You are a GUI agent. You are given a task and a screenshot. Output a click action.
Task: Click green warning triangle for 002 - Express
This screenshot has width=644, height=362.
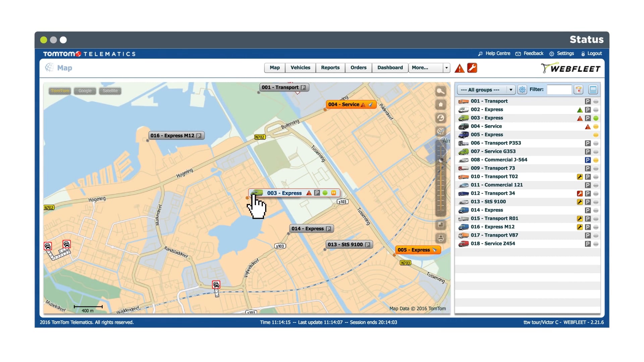pos(580,110)
